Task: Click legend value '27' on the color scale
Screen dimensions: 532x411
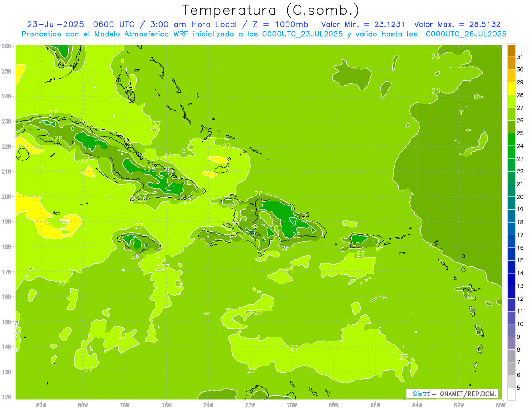Action: [x=520, y=108]
